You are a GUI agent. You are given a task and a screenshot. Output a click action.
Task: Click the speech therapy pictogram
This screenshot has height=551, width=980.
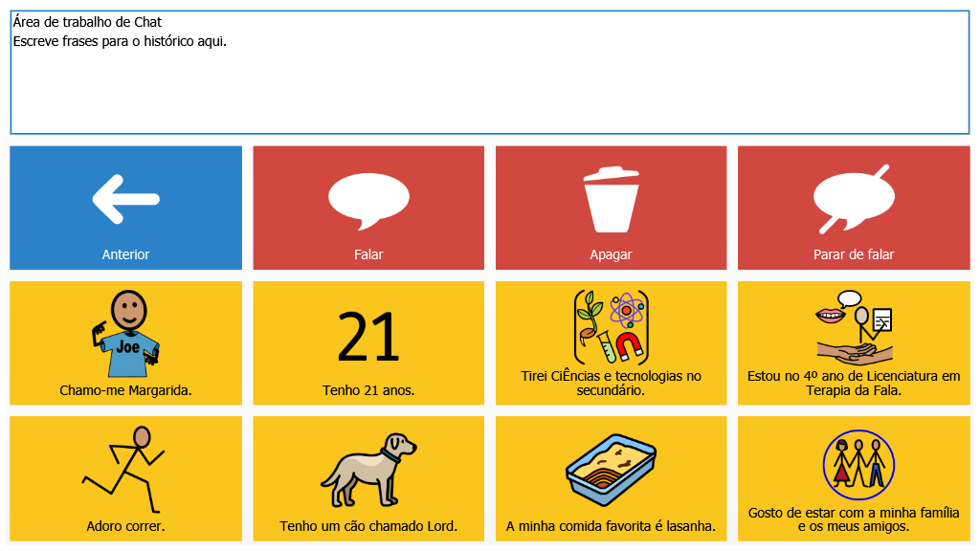click(854, 327)
